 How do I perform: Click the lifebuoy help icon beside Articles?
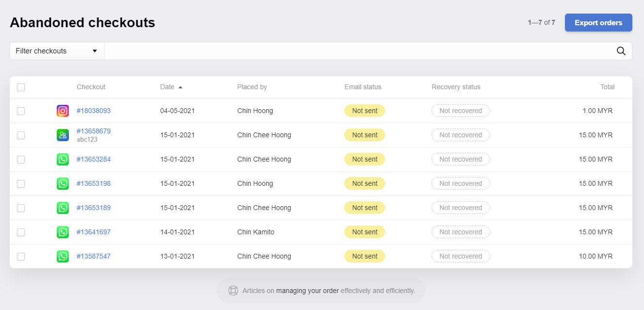(233, 291)
